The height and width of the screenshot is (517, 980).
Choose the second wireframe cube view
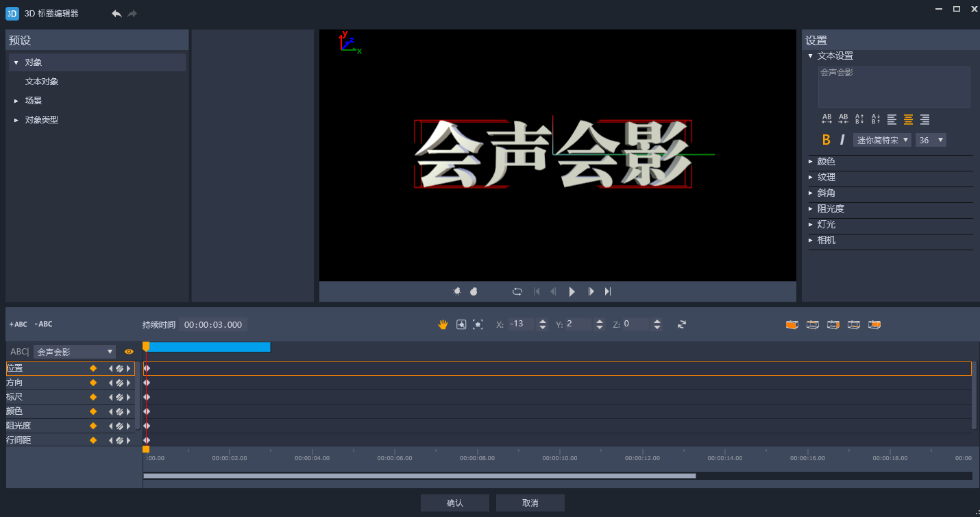tap(813, 324)
